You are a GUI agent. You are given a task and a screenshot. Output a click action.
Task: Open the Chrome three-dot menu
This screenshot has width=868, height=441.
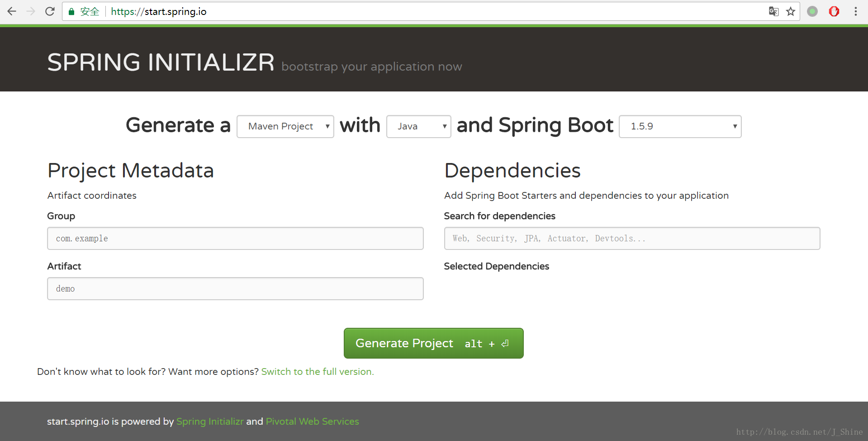pos(855,11)
